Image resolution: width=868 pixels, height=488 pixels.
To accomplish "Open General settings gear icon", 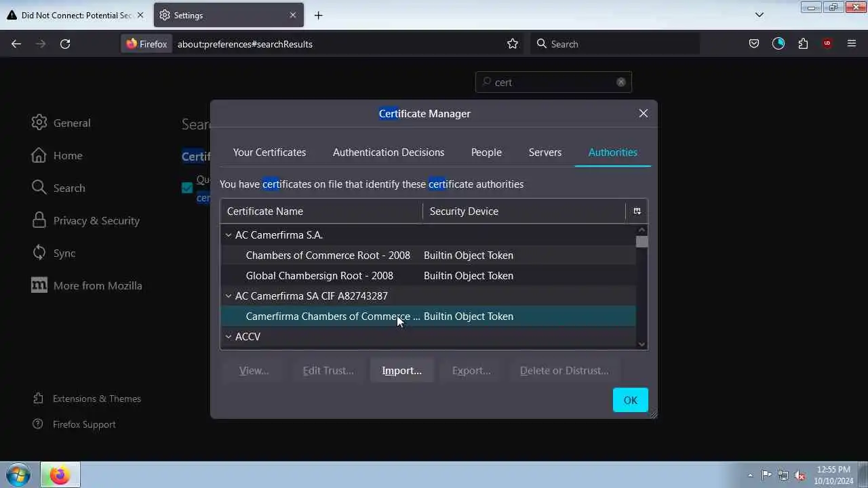I will [39, 123].
